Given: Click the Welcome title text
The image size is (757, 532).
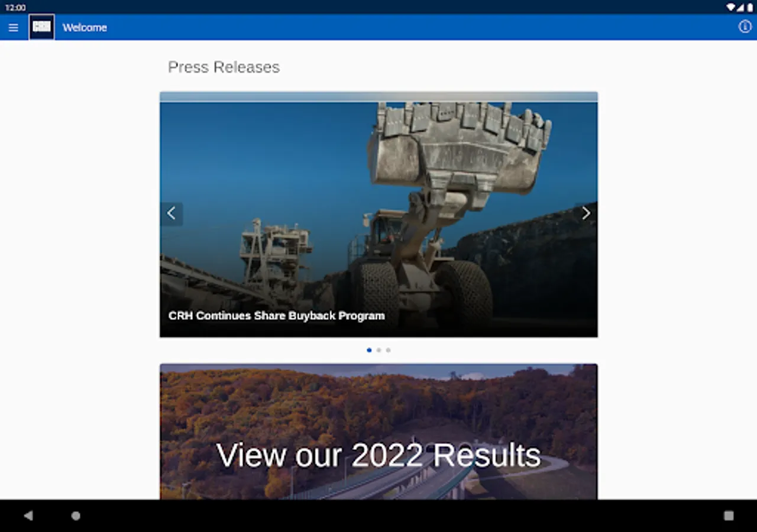Looking at the screenshot, I should (x=85, y=27).
